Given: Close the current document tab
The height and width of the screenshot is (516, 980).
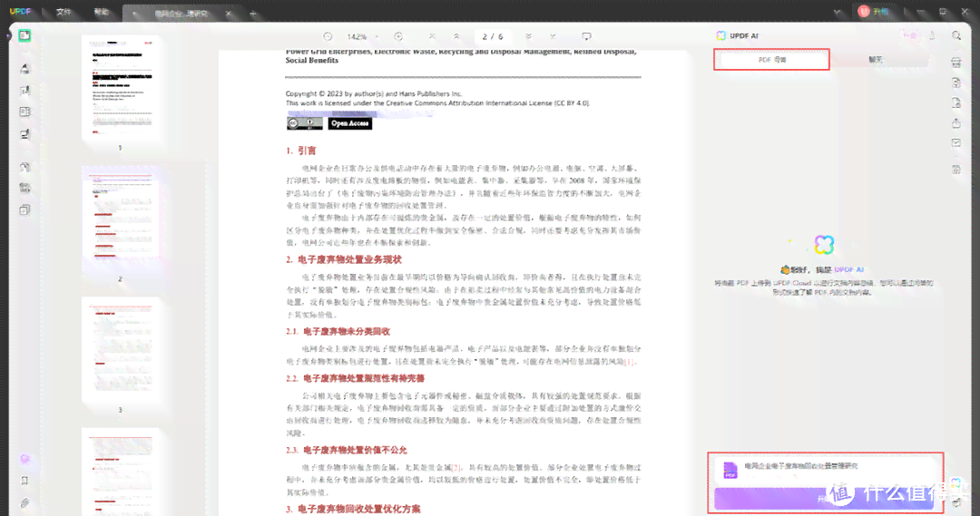Looking at the screenshot, I should point(228,13).
